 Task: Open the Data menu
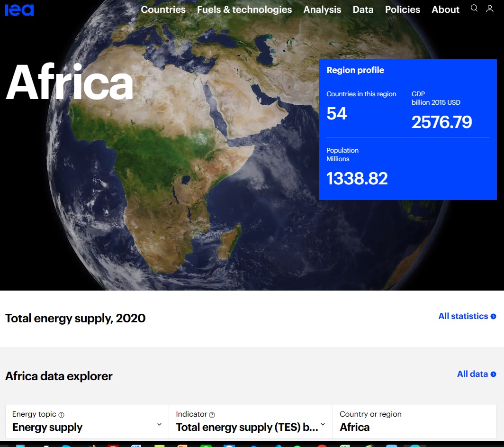(363, 9)
